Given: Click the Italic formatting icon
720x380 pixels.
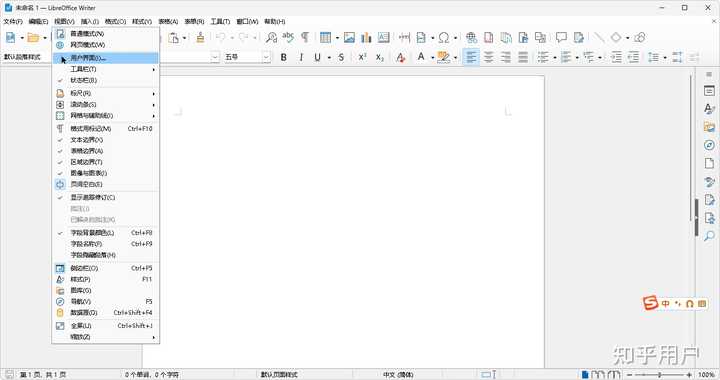Looking at the screenshot, I should pos(301,57).
